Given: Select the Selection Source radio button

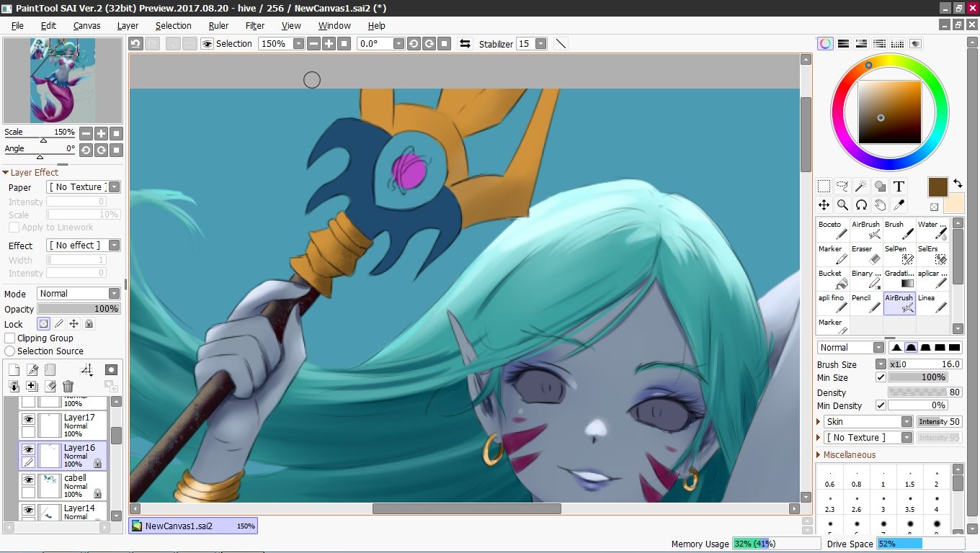Looking at the screenshot, I should [x=10, y=351].
